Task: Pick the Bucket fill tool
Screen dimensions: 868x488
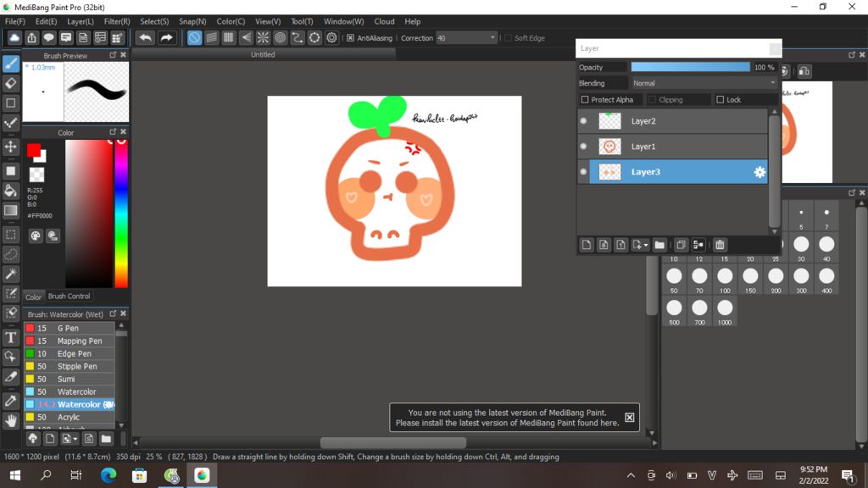Action: click(10, 191)
